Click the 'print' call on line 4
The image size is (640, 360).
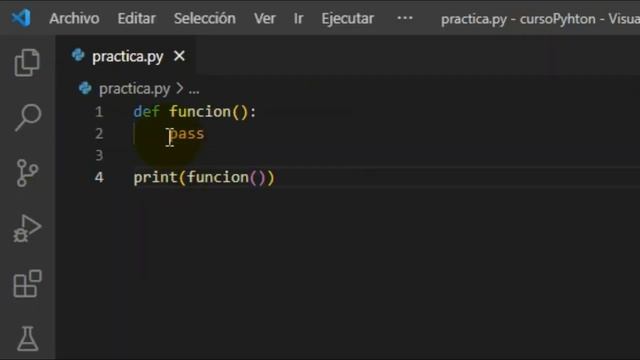click(156, 178)
